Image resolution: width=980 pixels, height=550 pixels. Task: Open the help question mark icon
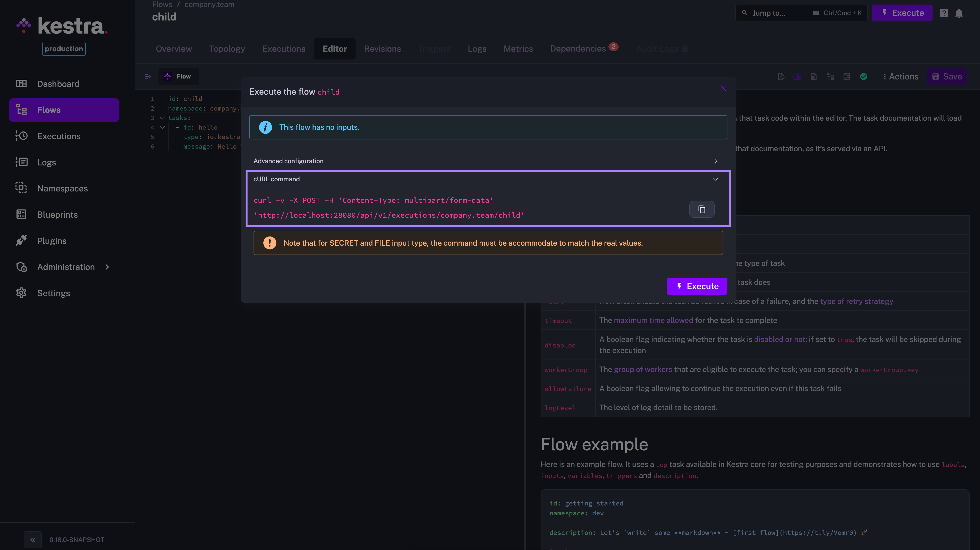click(943, 13)
